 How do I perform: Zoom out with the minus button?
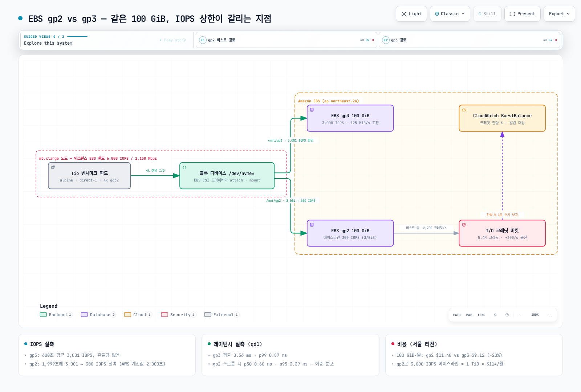(520, 315)
